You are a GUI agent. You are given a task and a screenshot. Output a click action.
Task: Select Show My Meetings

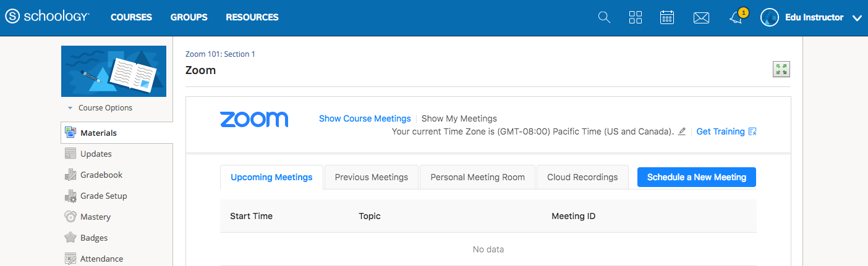459,118
